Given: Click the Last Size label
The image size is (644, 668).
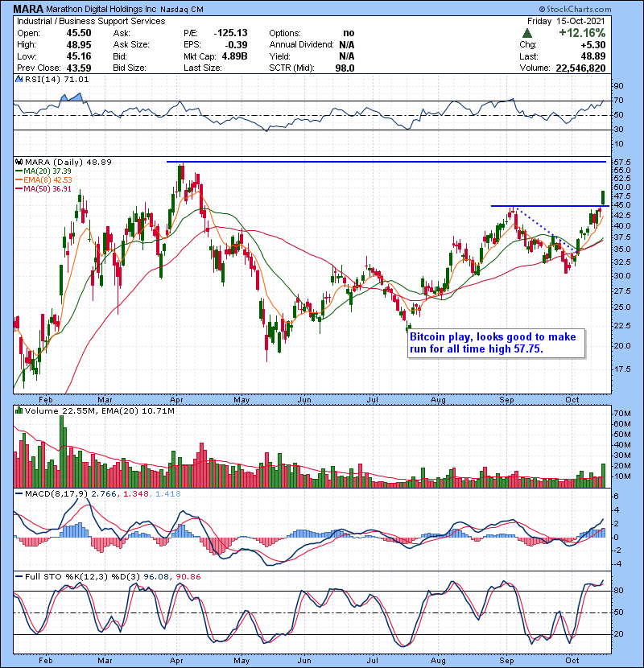Looking at the screenshot, I should [202, 68].
